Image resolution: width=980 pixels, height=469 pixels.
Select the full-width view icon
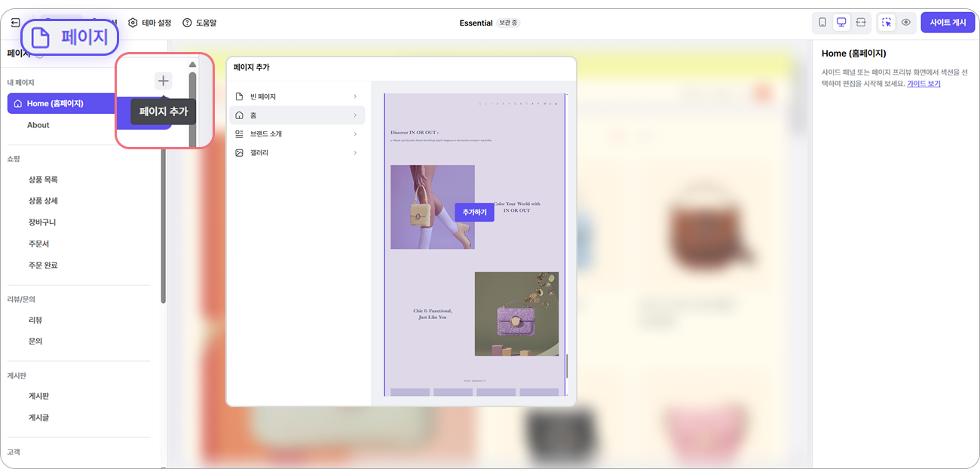click(x=860, y=23)
